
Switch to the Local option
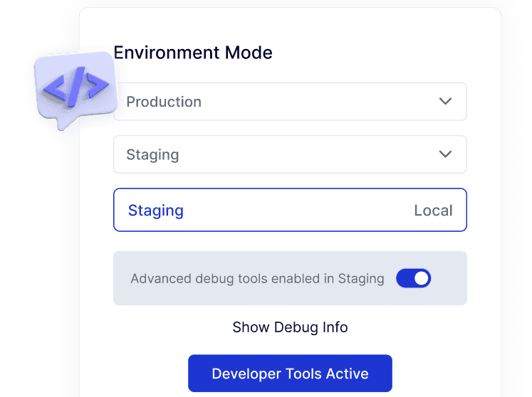click(433, 211)
